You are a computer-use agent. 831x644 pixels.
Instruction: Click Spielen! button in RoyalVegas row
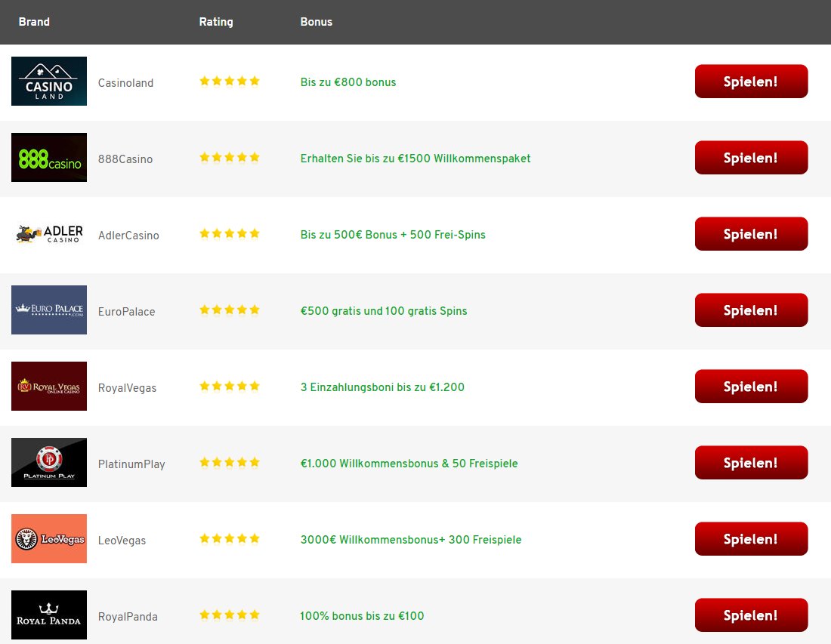pyautogui.click(x=751, y=387)
